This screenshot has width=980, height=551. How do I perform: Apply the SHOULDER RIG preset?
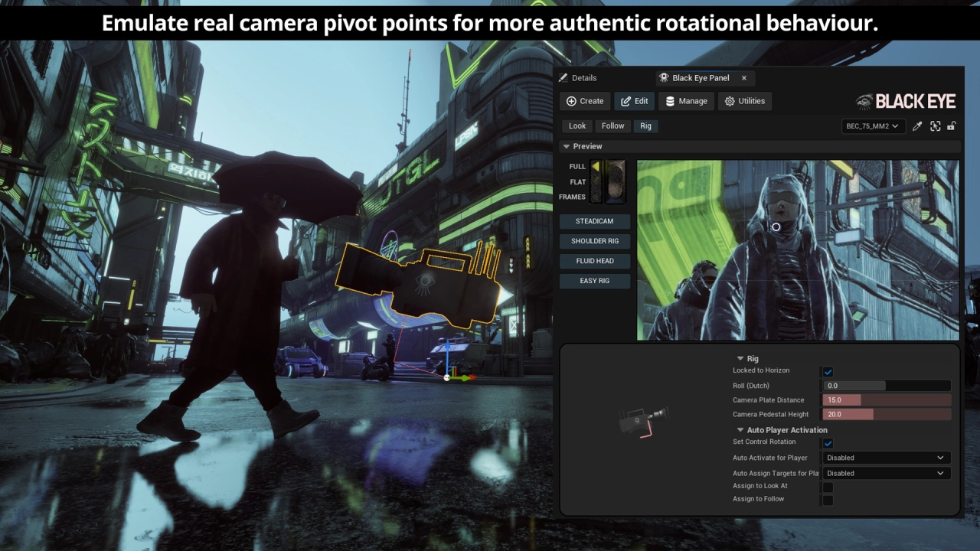click(x=594, y=241)
